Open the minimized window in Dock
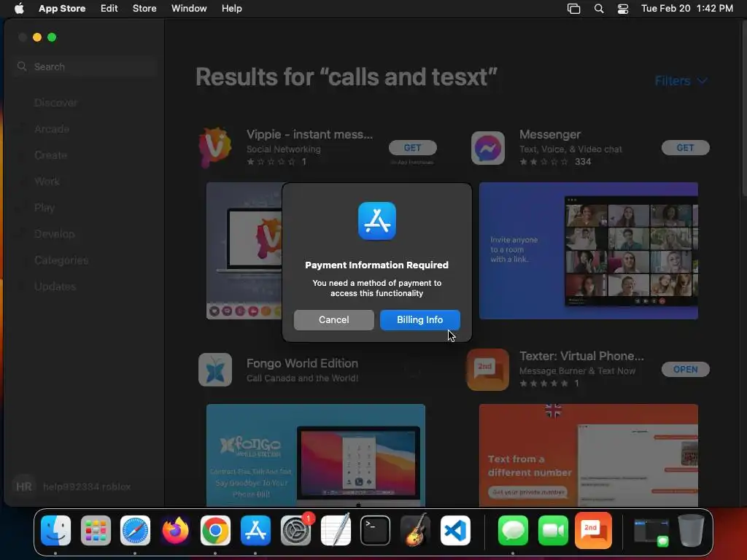Image resolution: width=747 pixels, height=560 pixels. pyautogui.click(x=651, y=532)
